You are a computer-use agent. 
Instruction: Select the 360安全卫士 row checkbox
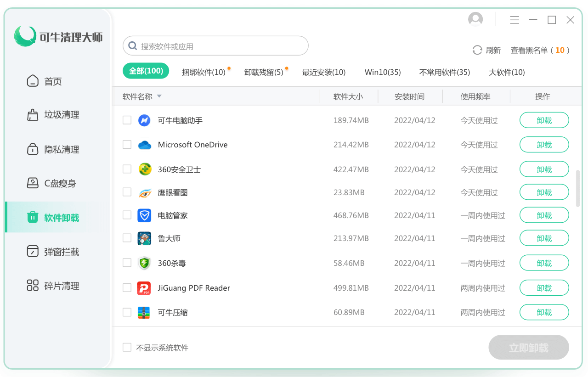click(x=127, y=169)
